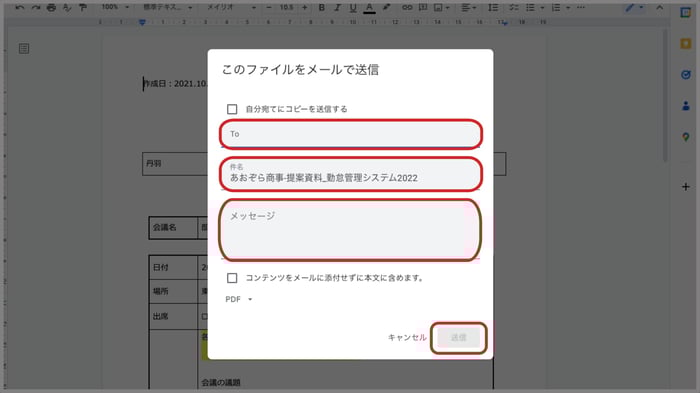
Task: Click the numbered list icon
Action: [556, 8]
